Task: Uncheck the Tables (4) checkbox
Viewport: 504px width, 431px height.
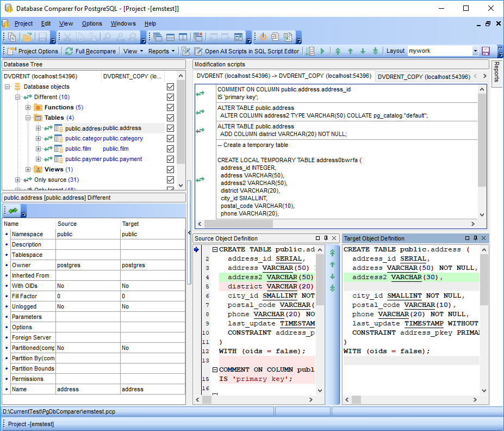Action: coord(170,118)
